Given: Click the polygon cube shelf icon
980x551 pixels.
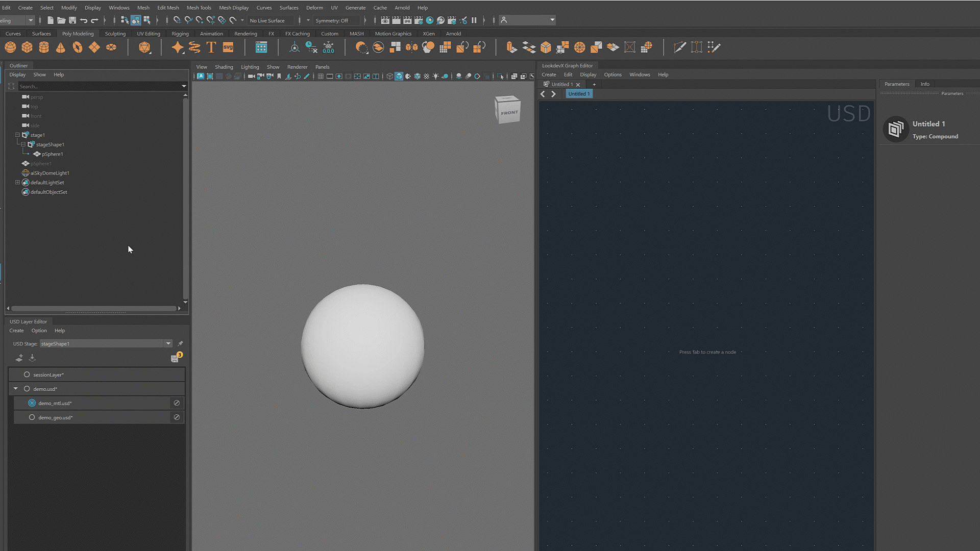Looking at the screenshot, I should tap(27, 47).
